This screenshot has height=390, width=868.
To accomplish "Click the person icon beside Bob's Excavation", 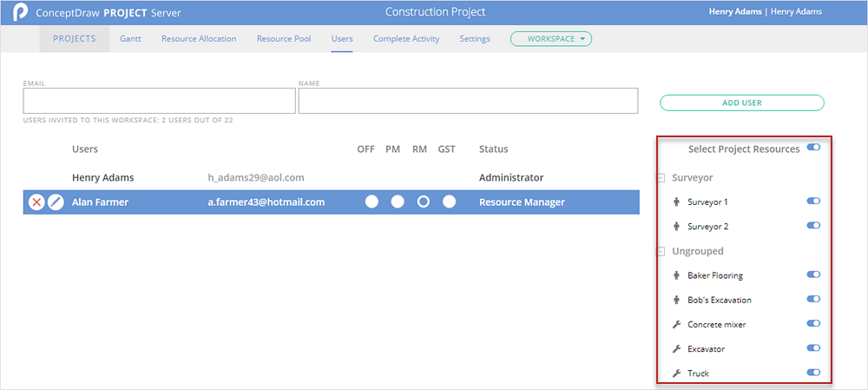I will (x=676, y=300).
